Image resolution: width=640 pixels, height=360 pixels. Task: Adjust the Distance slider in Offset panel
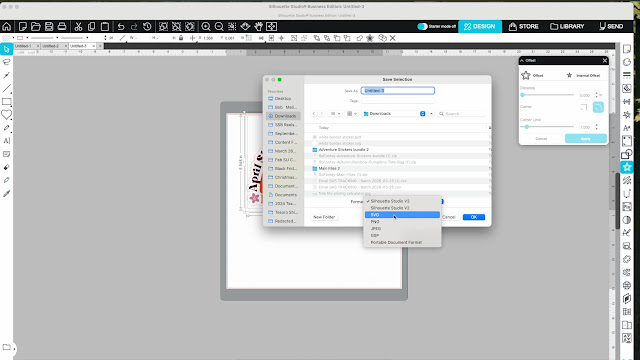coord(547,95)
